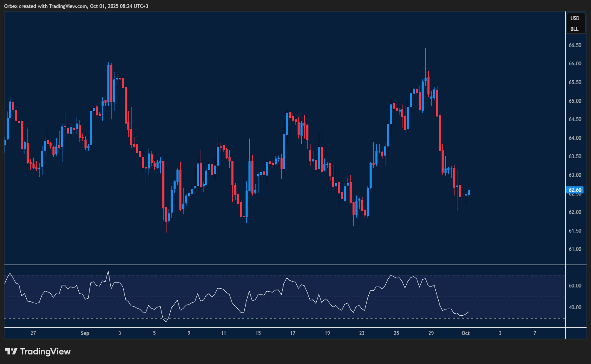Click the latest blue candle at chart end
The height and width of the screenshot is (364, 591).
[x=469, y=192]
